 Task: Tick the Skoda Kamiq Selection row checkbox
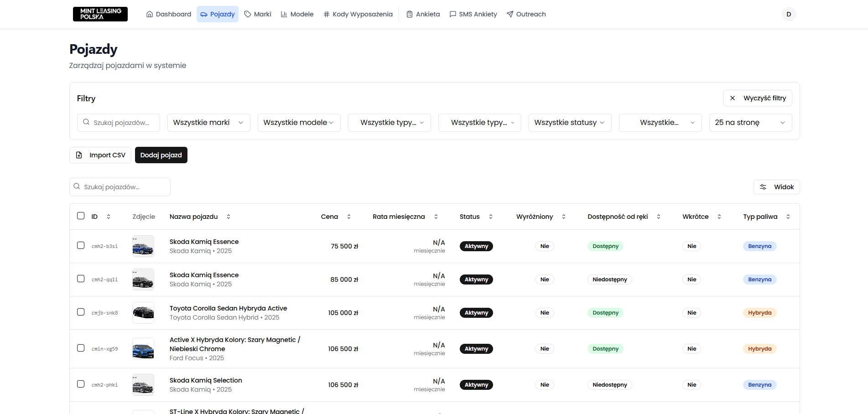coord(81,384)
